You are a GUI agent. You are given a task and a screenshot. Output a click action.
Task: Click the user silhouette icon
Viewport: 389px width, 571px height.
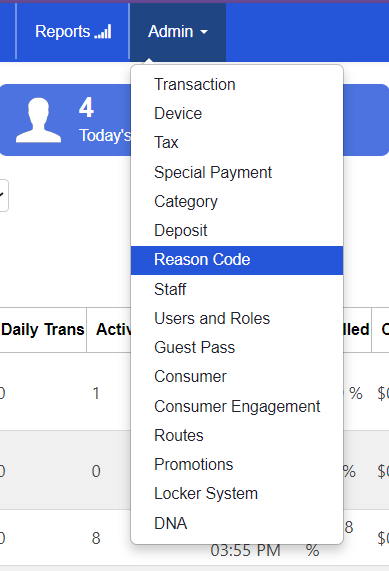click(x=38, y=120)
